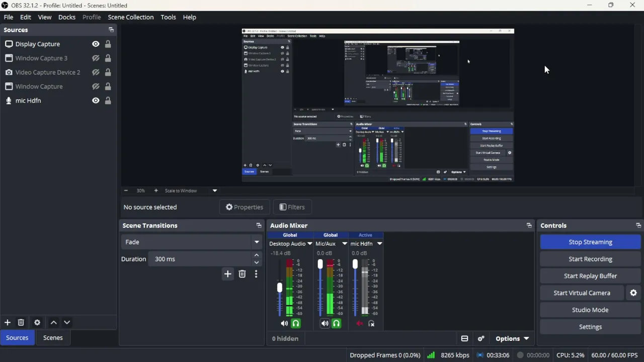Toggle monitoring headphones for Mic/Aux
The width and height of the screenshot is (644, 362).
[336, 324]
